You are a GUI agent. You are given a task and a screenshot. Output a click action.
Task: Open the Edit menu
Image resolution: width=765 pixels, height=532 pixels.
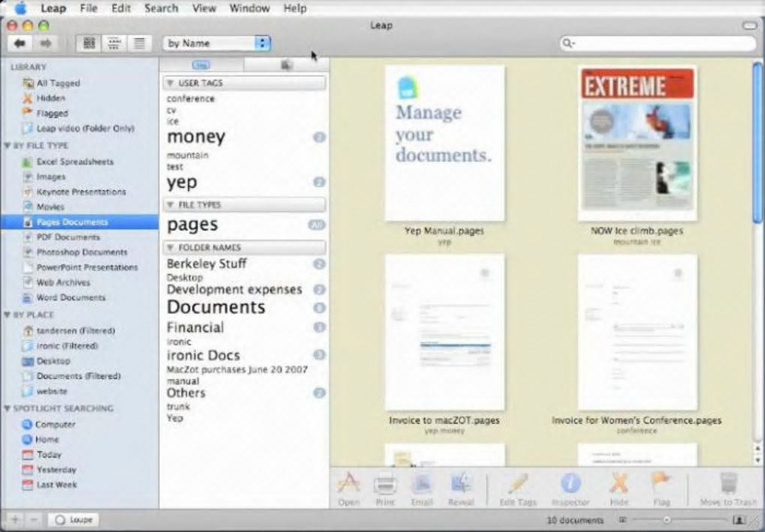[x=121, y=8]
